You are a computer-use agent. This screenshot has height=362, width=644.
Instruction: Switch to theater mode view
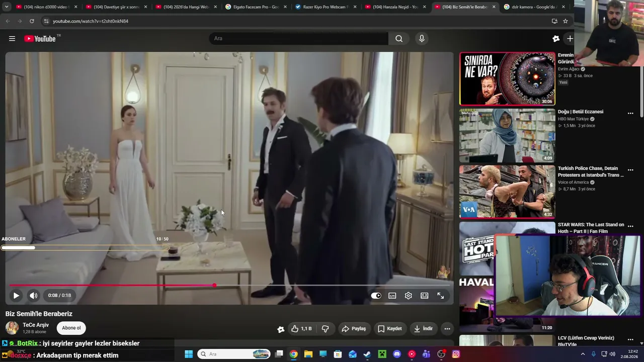pyautogui.click(x=425, y=296)
